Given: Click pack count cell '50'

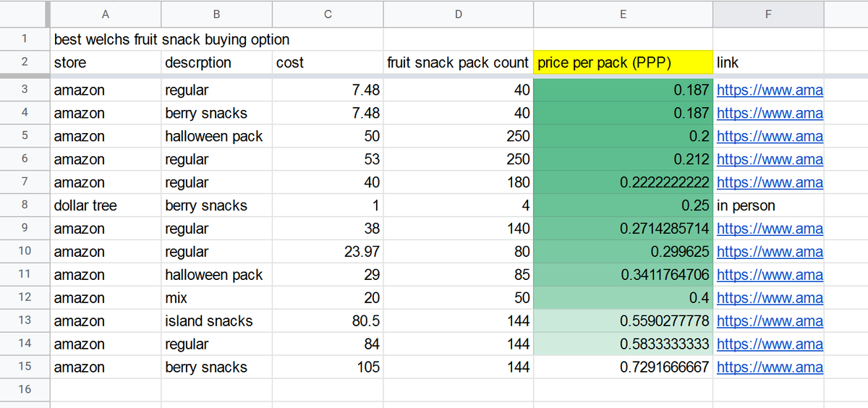Looking at the screenshot, I should [459, 298].
